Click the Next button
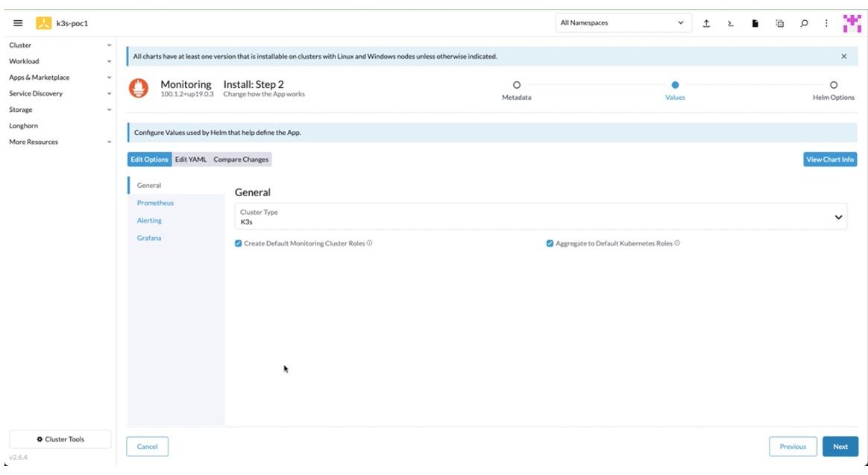This screenshot has width=868, height=475. click(840, 447)
